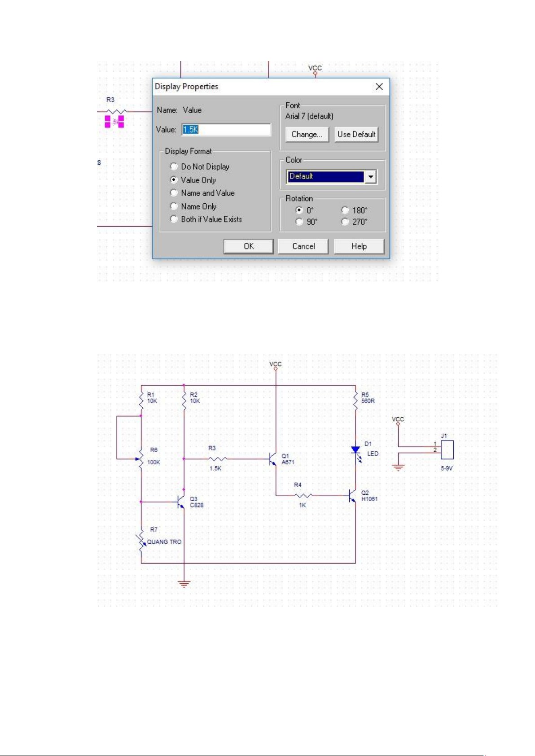Select Name and Value display format
Image resolution: width=535 pixels, height=756 pixels.
(174, 193)
